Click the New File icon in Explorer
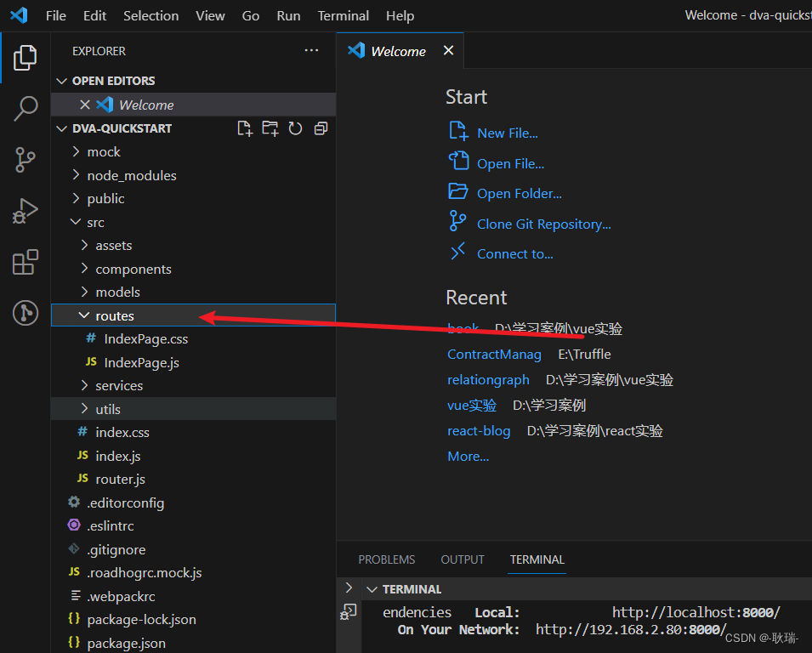The width and height of the screenshot is (812, 653). coord(245,128)
